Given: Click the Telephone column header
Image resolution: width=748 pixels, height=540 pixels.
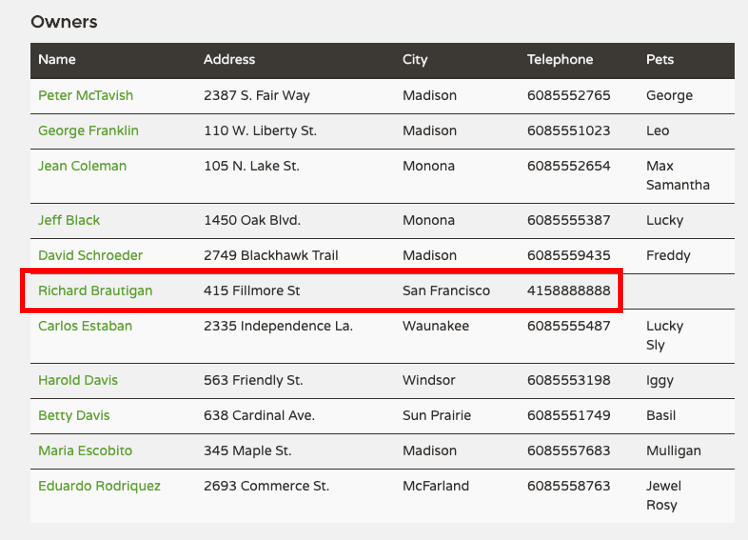Looking at the screenshot, I should (x=560, y=60).
